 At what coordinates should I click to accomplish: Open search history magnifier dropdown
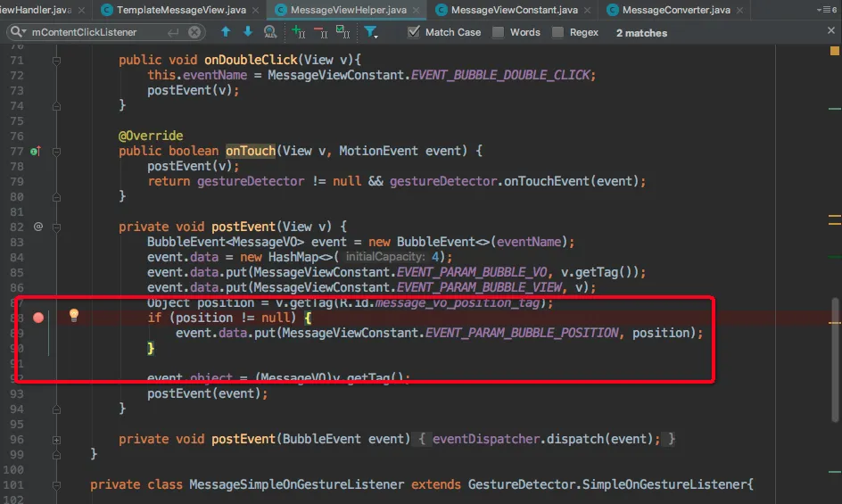18,32
